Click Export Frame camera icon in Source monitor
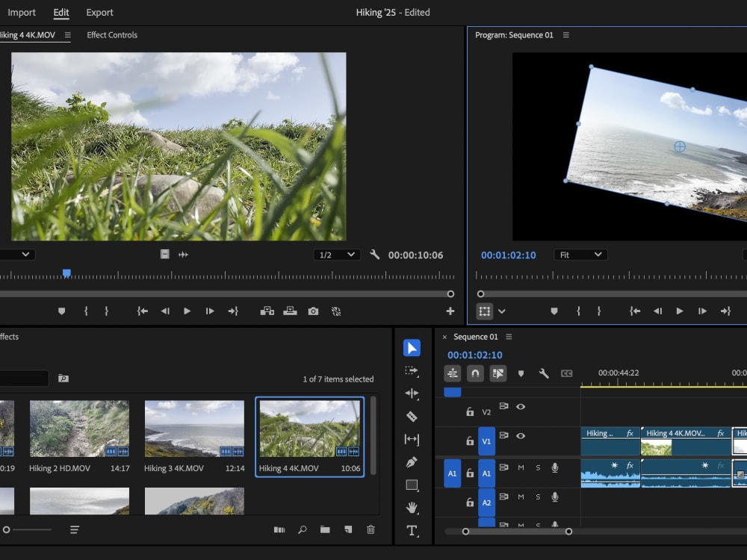The image size is (747, 560). point(313,311)
